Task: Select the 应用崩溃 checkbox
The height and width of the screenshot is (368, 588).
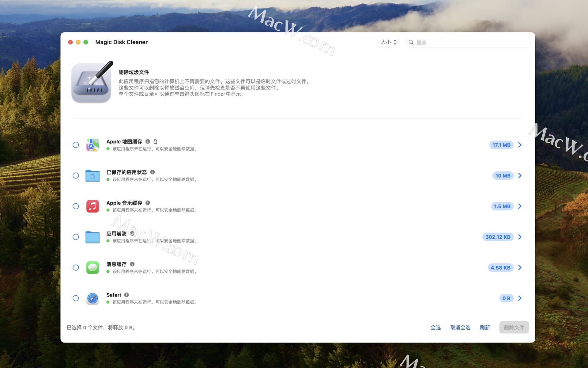Action: pyautogui.click(x=76, y=237)
